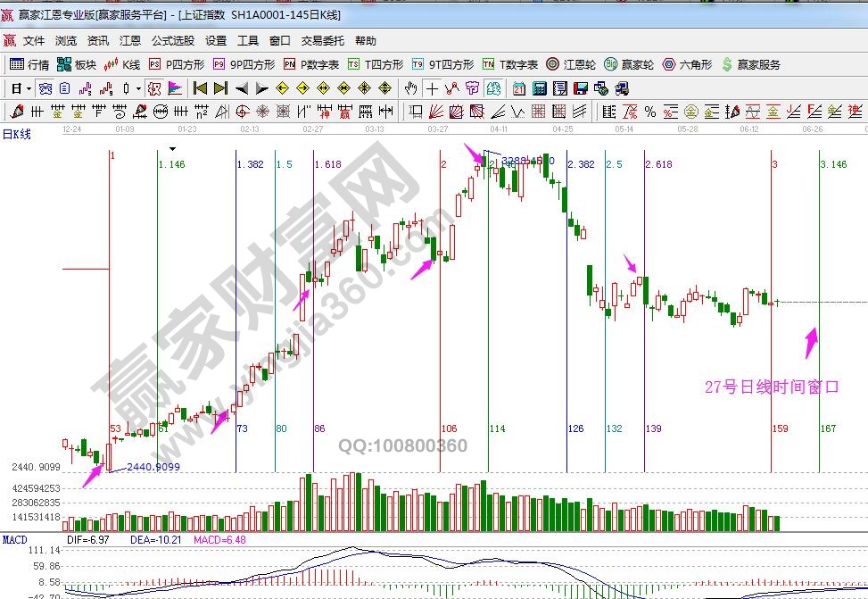The width and height of the screenshot is (868, 599).
Task: Open the 公式选股 menu
Action: [172, 41]
